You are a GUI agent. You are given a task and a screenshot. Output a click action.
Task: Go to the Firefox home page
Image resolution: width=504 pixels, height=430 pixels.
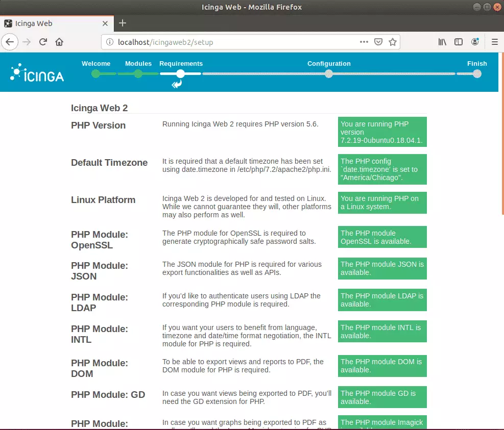(59, 42)
